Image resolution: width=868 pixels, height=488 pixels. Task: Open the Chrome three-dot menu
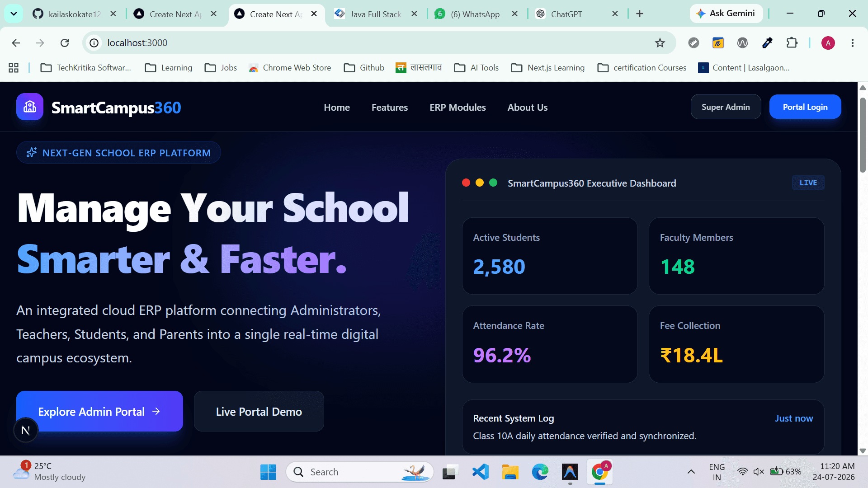(x=853, y=43)
